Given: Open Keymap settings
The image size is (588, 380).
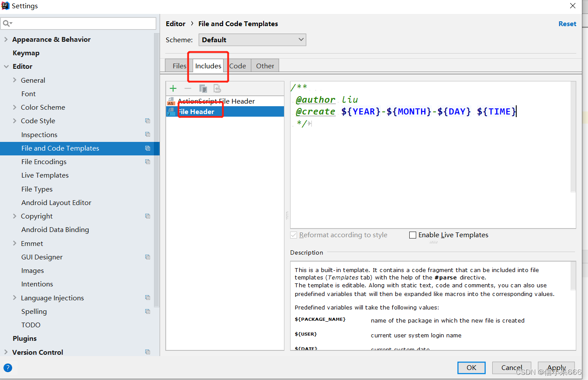Looking at the screenshot, I should 26,53.
